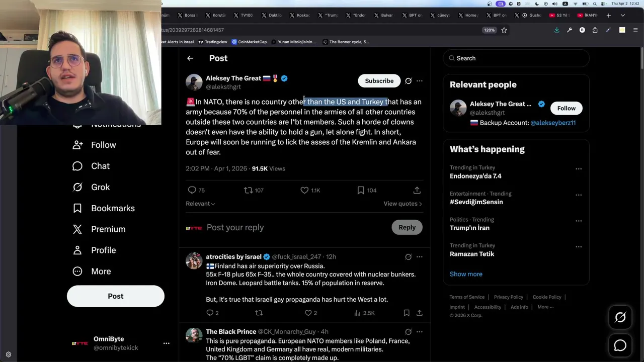Viewport: 644px width, 362px height.
Task: Open floating chat messages button
Action: (620, 345)
